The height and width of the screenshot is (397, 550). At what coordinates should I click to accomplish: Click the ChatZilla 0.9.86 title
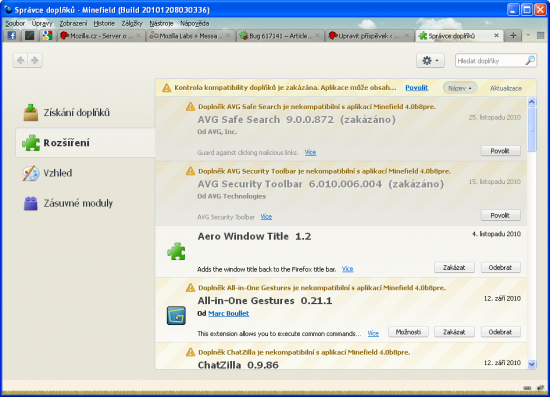tap(238, 365)
